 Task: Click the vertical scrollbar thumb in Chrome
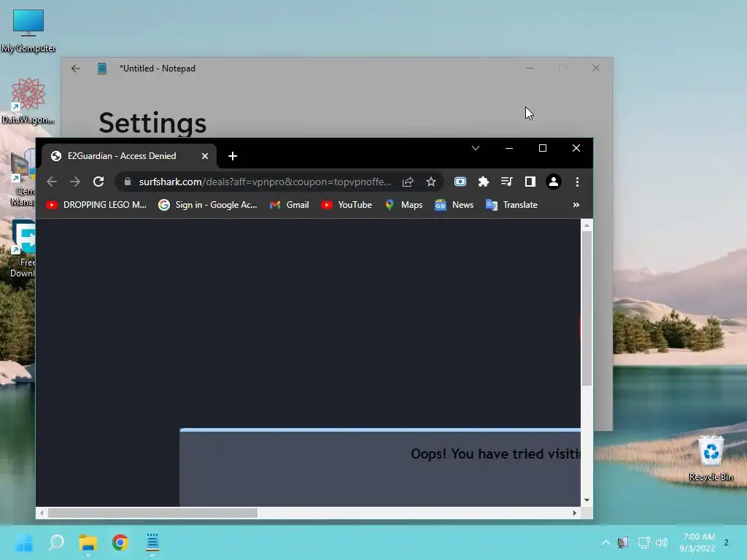pyautogui.click(x=587, y=308)
